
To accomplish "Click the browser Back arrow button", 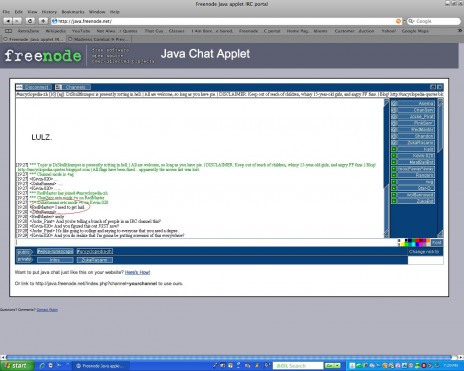I will [x=8, y=21].
